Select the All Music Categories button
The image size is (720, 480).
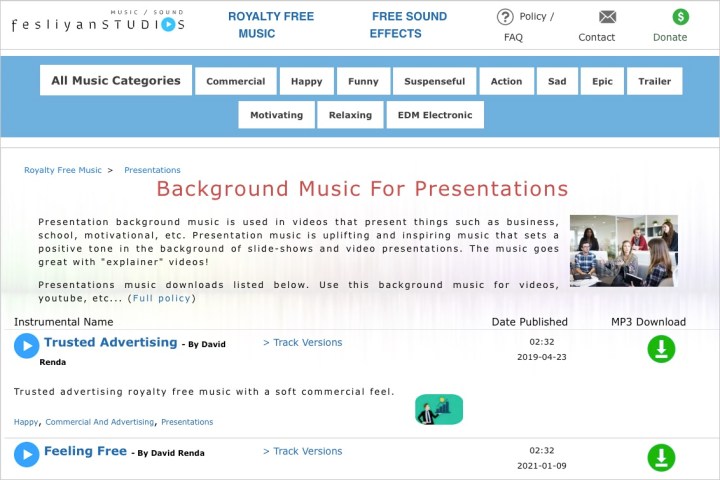click(116, 81)
